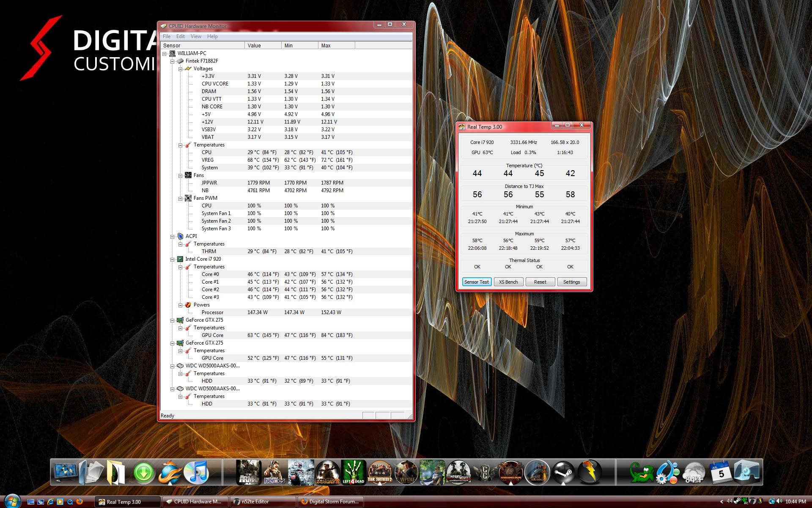Collapse the Voltages group

[x=181, y=69]
